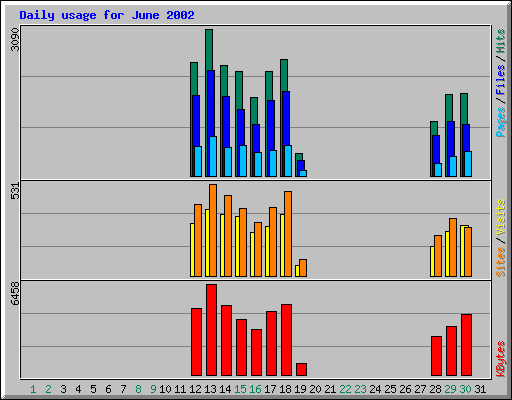Click day 13 on the x-axis
The height and width of the screenshot is (400, 512).
pyautogui.click(x=210, y=389)
